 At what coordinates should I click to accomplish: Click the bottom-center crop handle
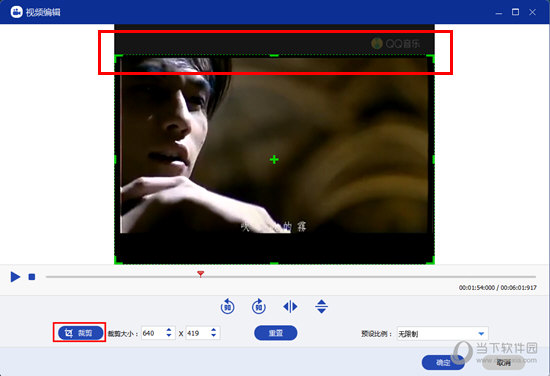click(x=274, y=263)
